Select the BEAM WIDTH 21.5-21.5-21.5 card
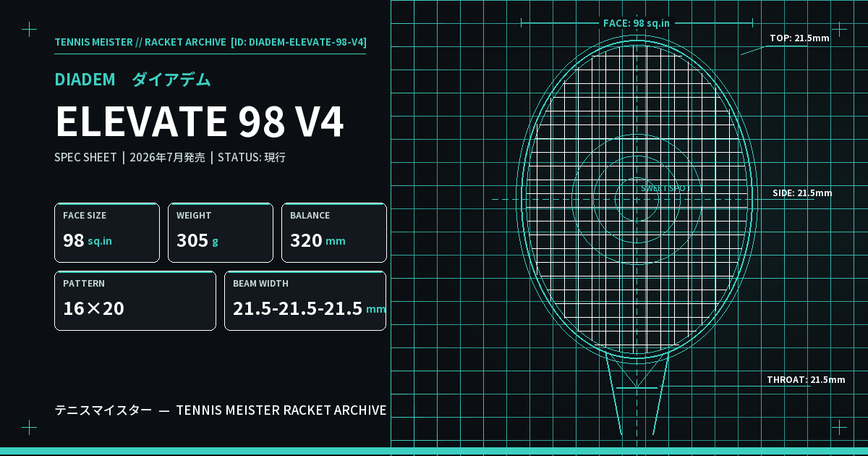The image size is (868, 456). [305, 300]
